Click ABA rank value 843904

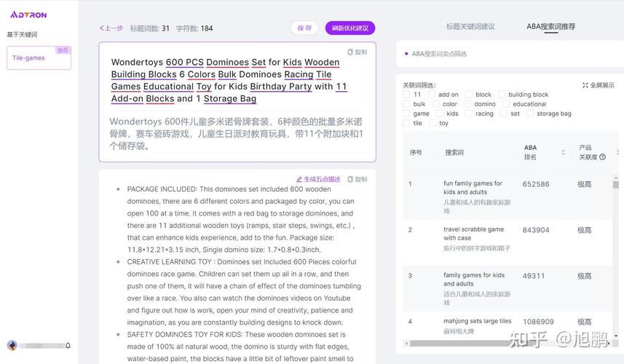pos(536,230)
